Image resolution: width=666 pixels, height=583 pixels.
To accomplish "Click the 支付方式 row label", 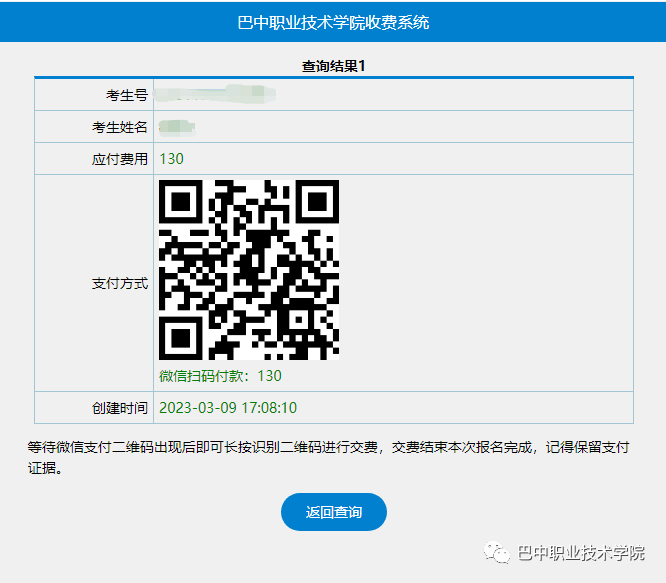I will pyautogui.click(x=120, y=283).
